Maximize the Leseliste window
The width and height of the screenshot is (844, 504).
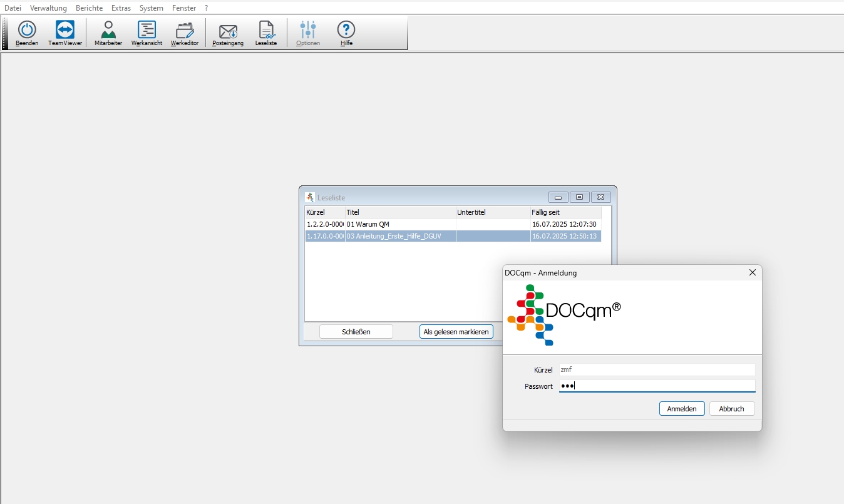coord(579,197)
